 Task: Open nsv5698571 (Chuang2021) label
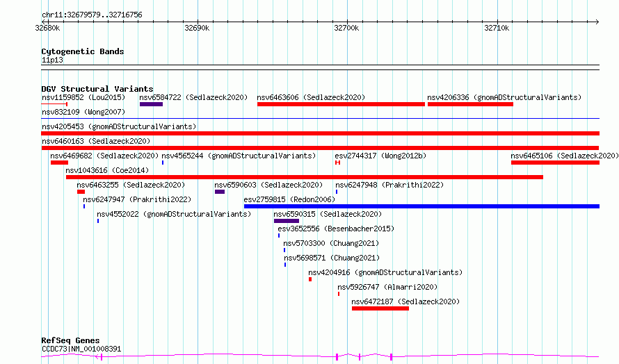click(332, 258)
